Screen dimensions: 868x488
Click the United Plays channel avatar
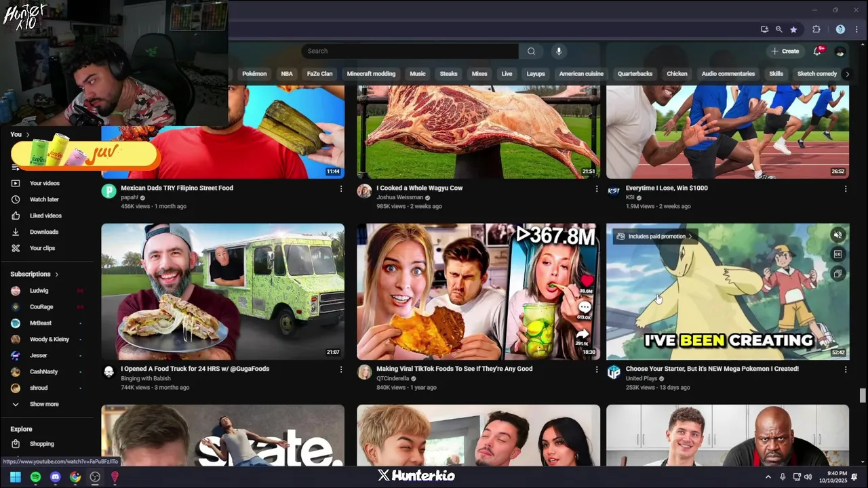pos(614,372)
